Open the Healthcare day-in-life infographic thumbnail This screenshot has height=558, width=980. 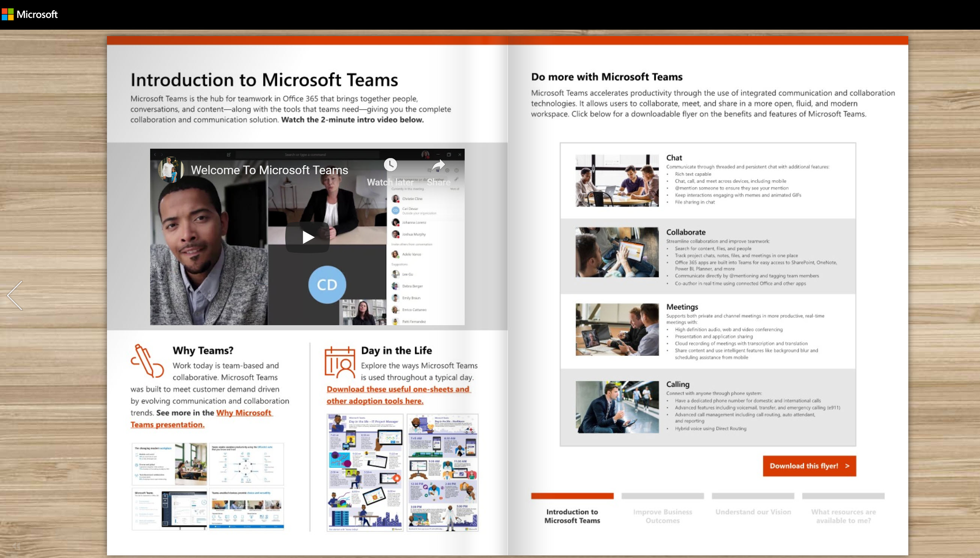pyautogui.click(x=442, y=472)
